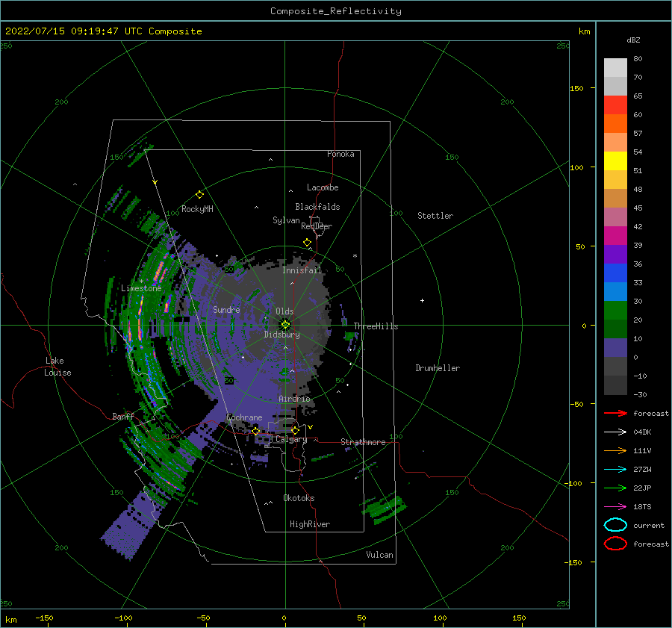Click the red forecast ellipse icon
The image size is (672, 628).
point(615,544)
